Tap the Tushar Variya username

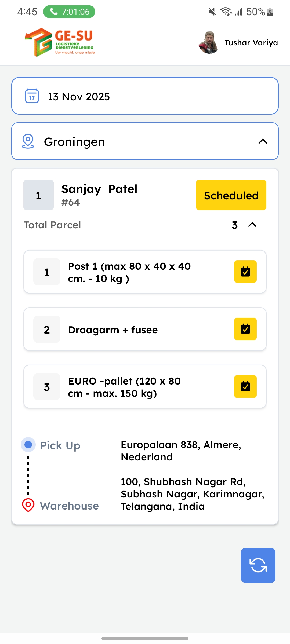(x=251, y=43)
